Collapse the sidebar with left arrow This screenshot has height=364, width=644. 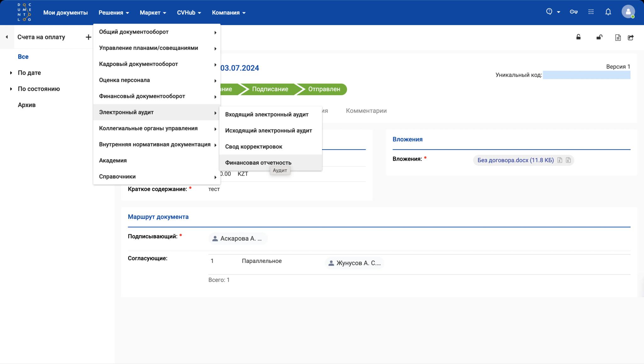(7, 37)
